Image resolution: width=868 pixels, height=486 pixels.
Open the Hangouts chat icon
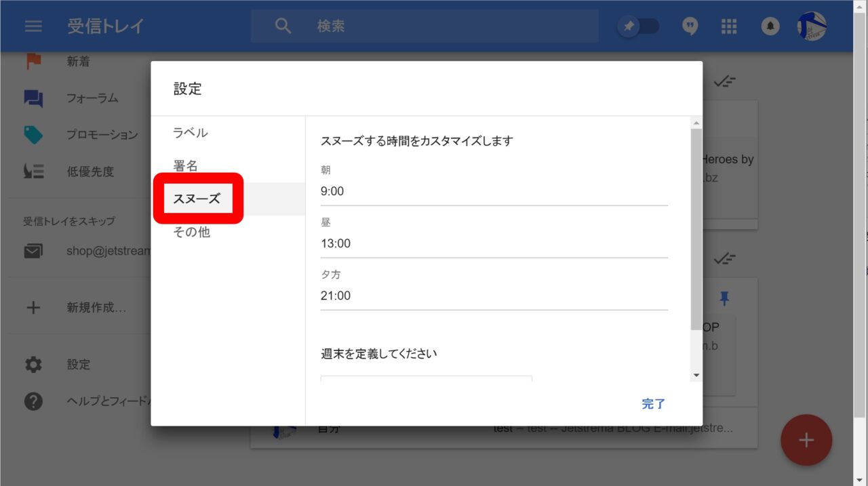pos(690,26)
